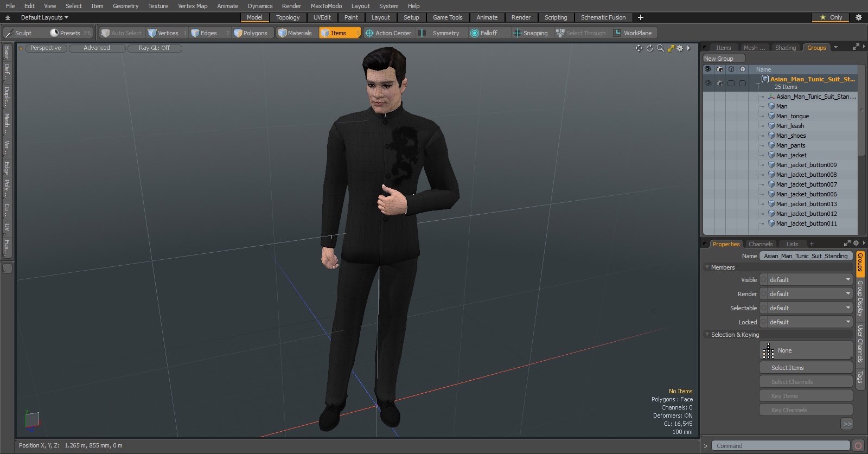Switch to Materials selection mode
The image size is (868, 454).
tap(296, 33)
